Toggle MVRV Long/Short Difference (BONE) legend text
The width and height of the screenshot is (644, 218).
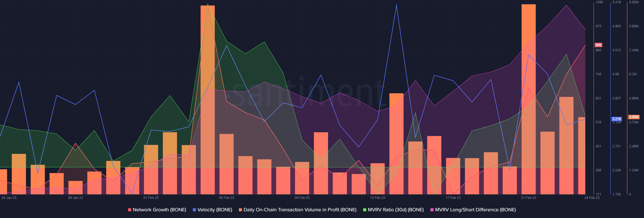click(x=475, y=210)
